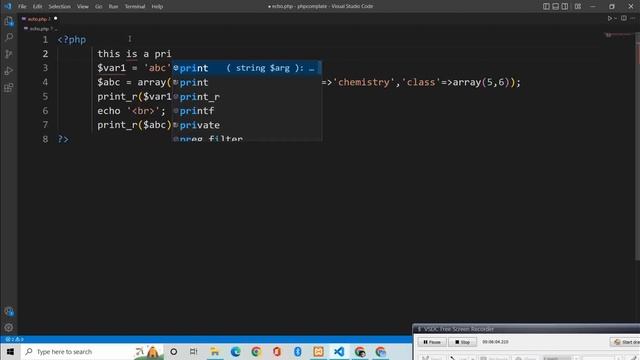Image resolution: width=640 pixels, height=360 pixels.
Task: Open the Windows Start menu
Action: click(10, 351)
